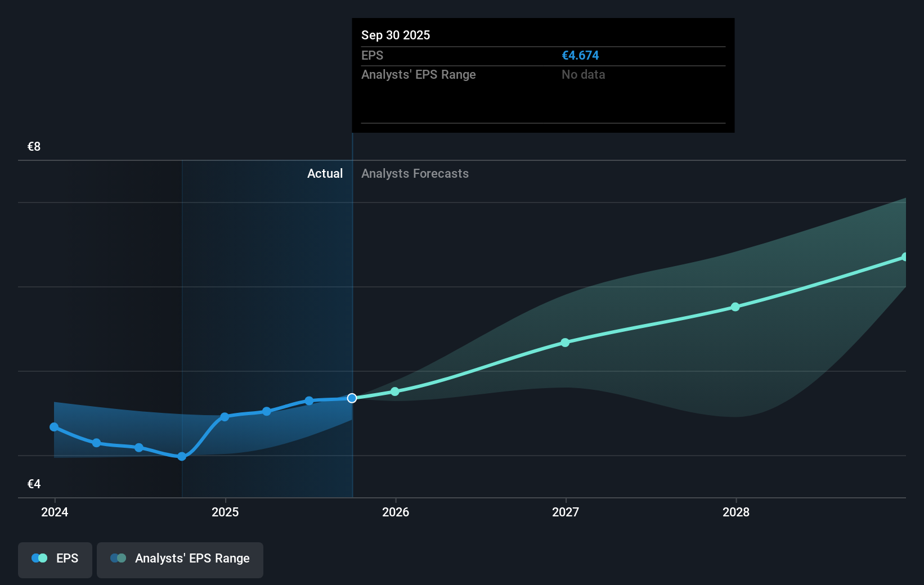Click the EPS point at the second quarter of 2024

(x=96, y=443)
